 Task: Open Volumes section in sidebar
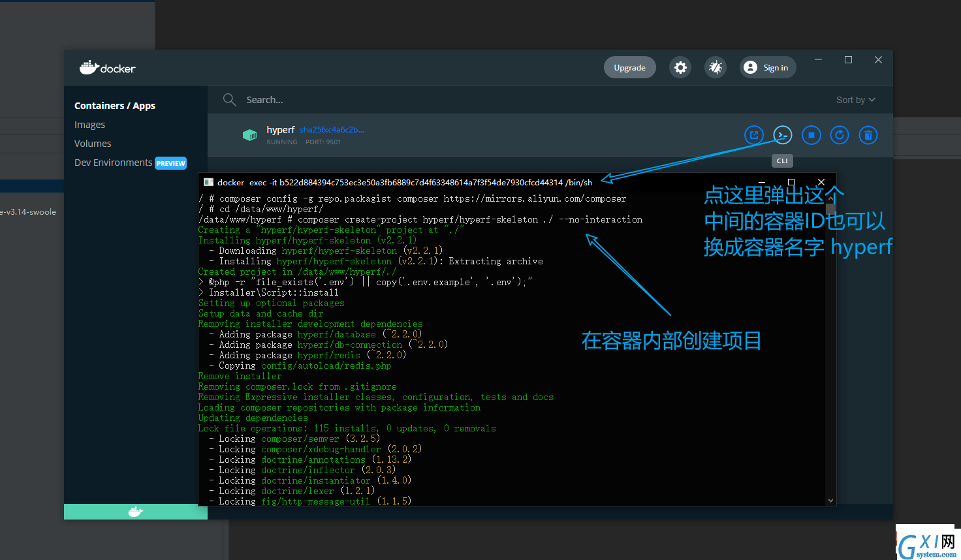[93, 144]
